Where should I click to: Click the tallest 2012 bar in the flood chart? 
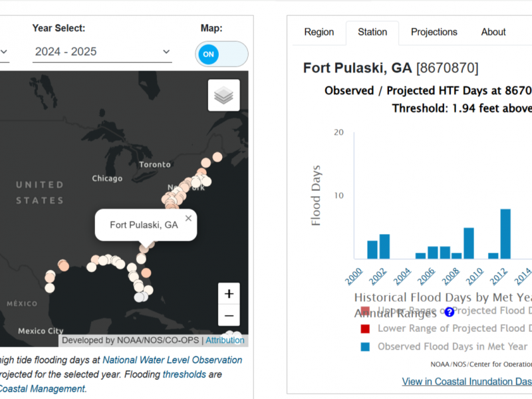[x=505, y=233]
